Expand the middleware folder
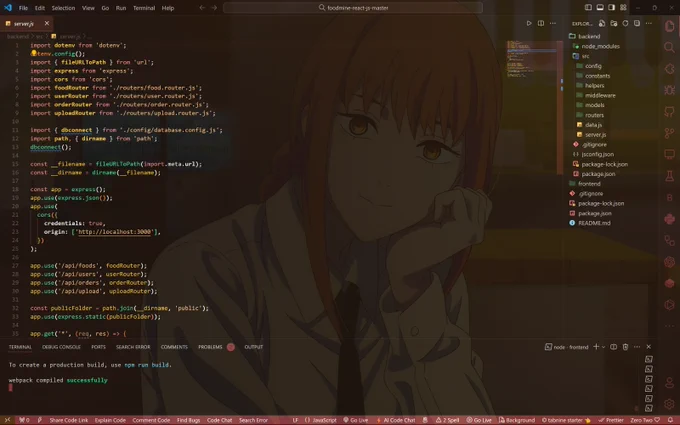This screenshot has width=680, height=425. [600, 95]
